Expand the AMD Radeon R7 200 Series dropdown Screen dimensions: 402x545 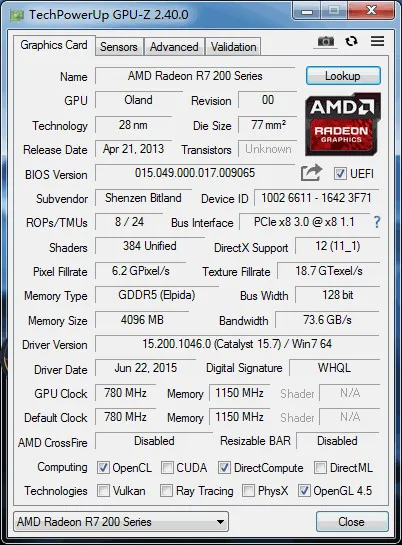click(121, 521)
